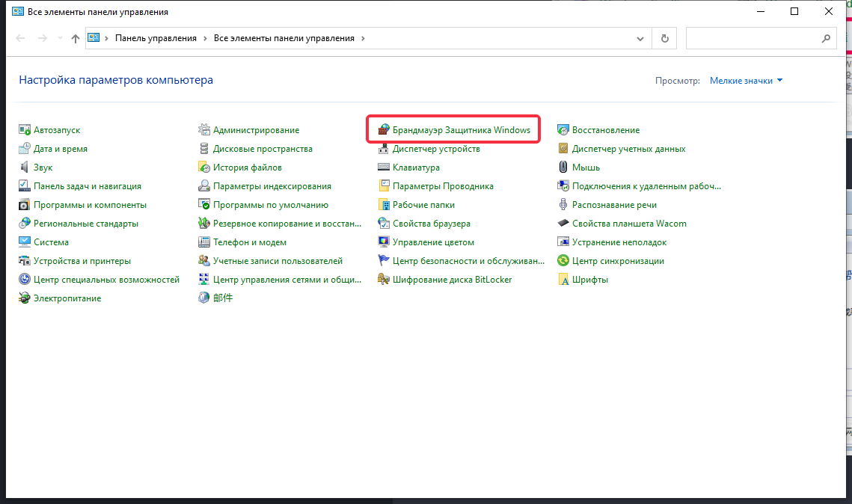The height and width of the screenshot is (504, 852).
Task: Open Центр управления сетями link
Action: coord(287,280)
